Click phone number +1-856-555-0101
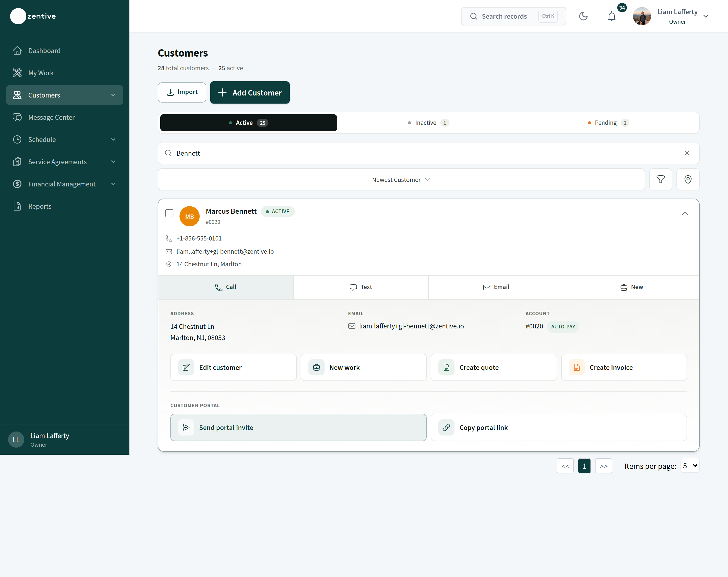This screenshot has height=577, width=728. pos(199,238)
